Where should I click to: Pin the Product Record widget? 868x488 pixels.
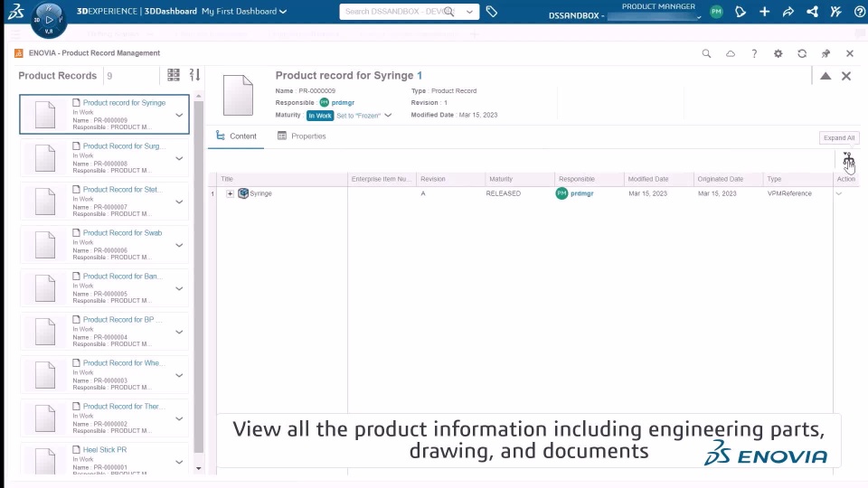(826, 53)
